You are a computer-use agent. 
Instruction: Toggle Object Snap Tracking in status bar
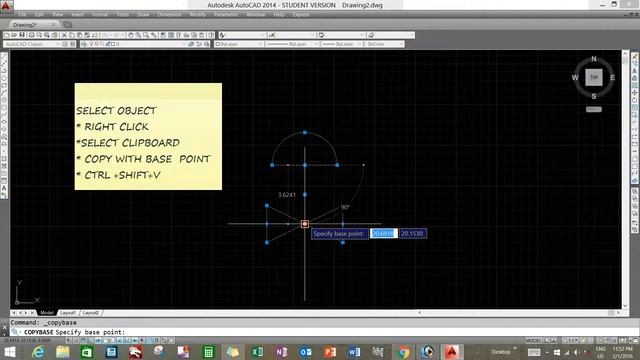pos(121,340)
